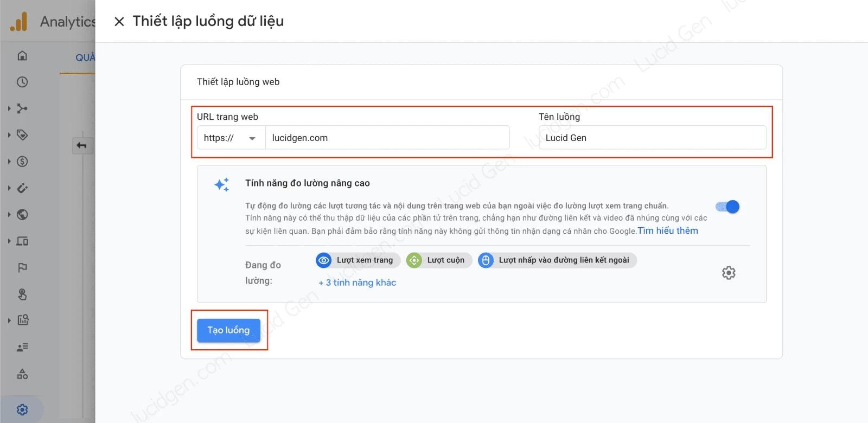Switch to the QUẢ... admin tab
The height and width of the screenshot is (423, 868).
tap(85, 57)
